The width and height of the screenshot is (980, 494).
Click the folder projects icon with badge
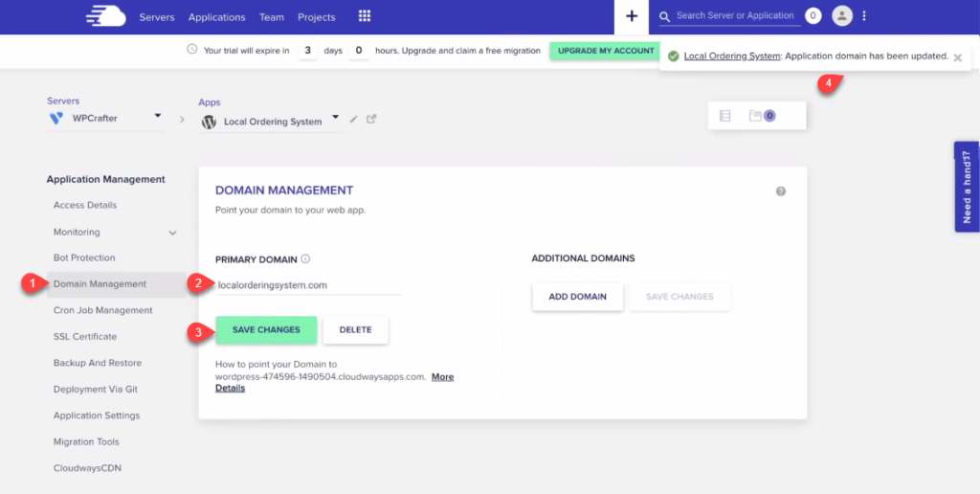[763, 116]
